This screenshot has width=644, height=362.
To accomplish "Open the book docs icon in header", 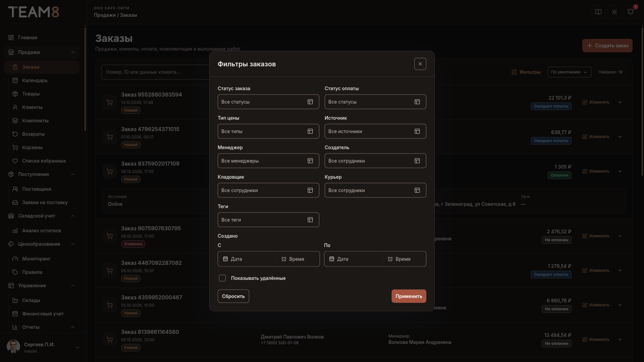I will (598, 12).
